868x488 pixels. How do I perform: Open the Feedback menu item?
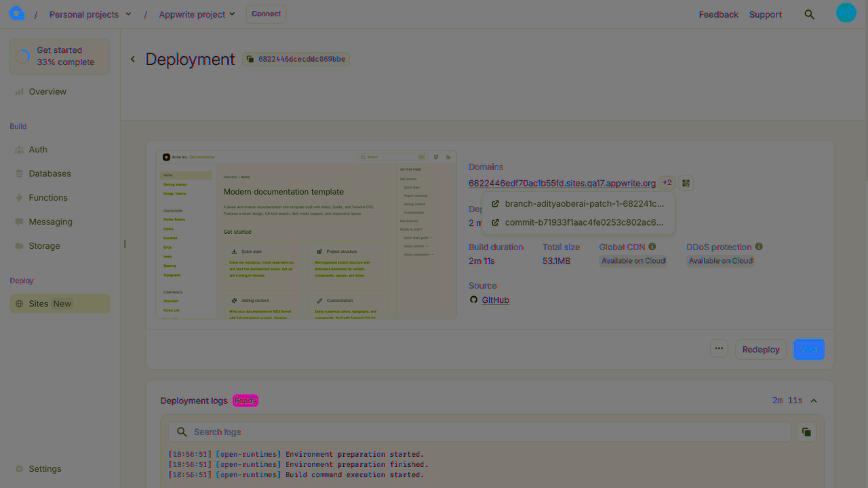pos(718,14)
